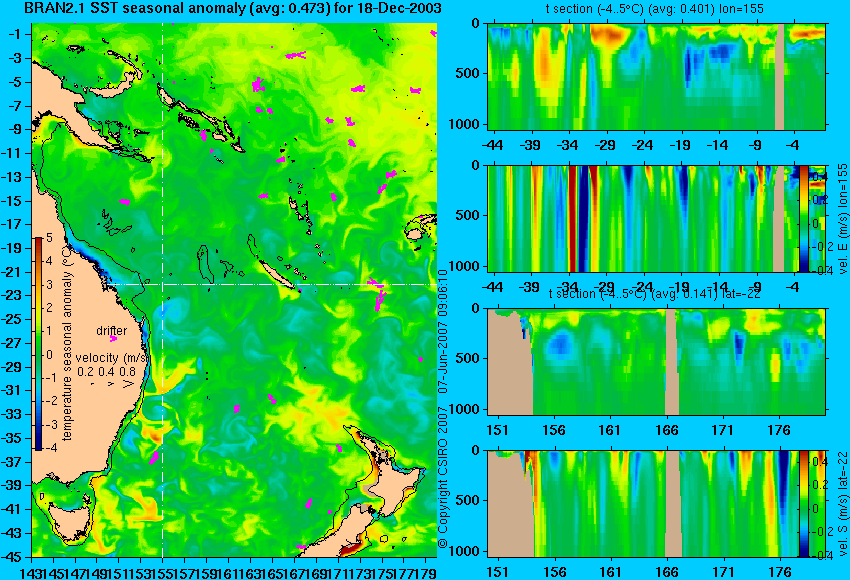Click the "500" depth label of the top temperature section
This screenshot has height=580, width=850.
467,73
